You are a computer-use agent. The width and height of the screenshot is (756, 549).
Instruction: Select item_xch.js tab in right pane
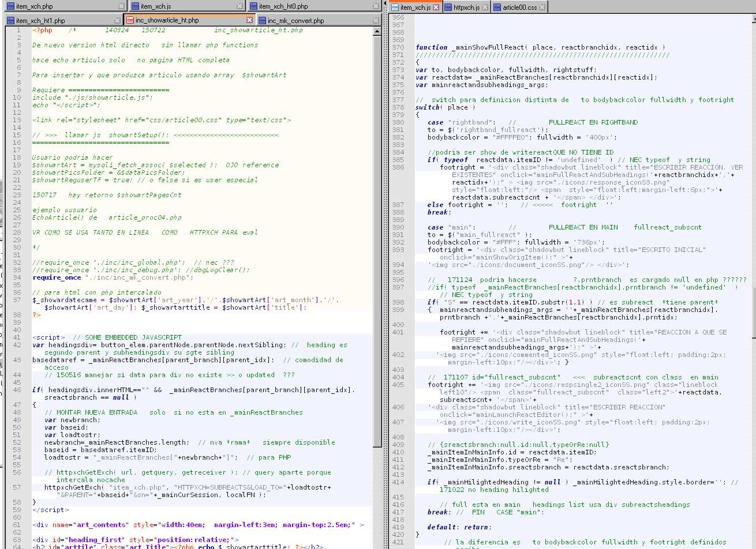pos(415,7)
